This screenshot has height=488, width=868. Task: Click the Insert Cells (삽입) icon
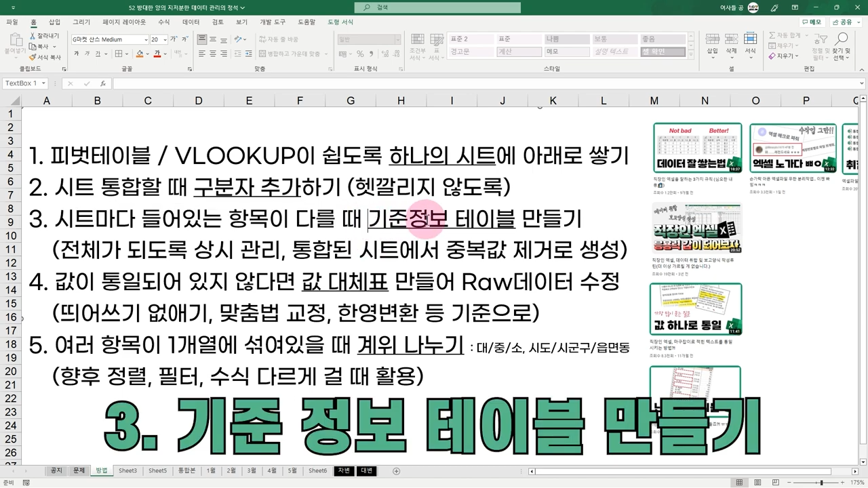click(712, 39)
